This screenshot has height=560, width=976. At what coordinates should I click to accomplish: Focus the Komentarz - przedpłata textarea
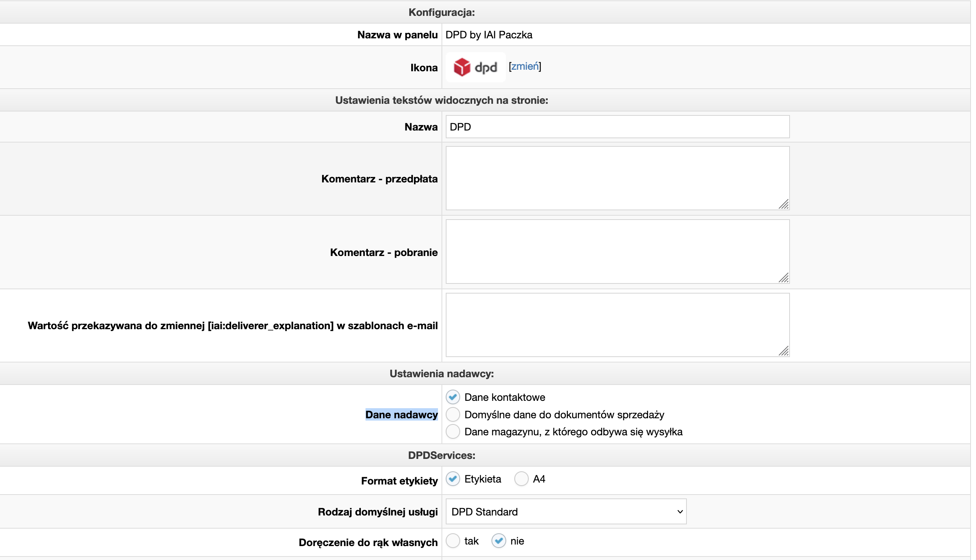(617, 178)
